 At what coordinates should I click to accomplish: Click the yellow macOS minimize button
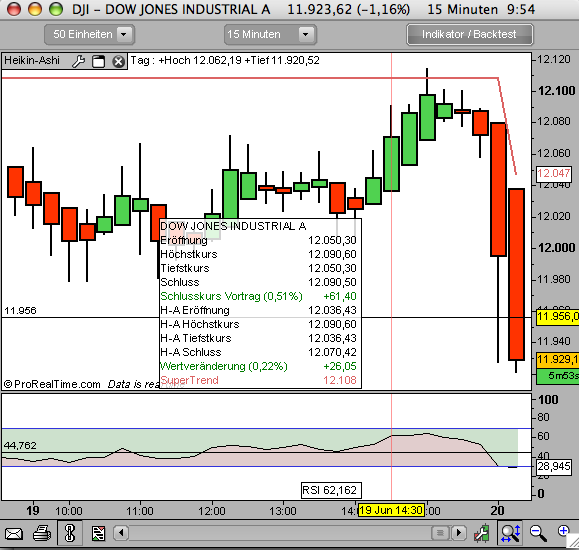click(x=35, y=9)
